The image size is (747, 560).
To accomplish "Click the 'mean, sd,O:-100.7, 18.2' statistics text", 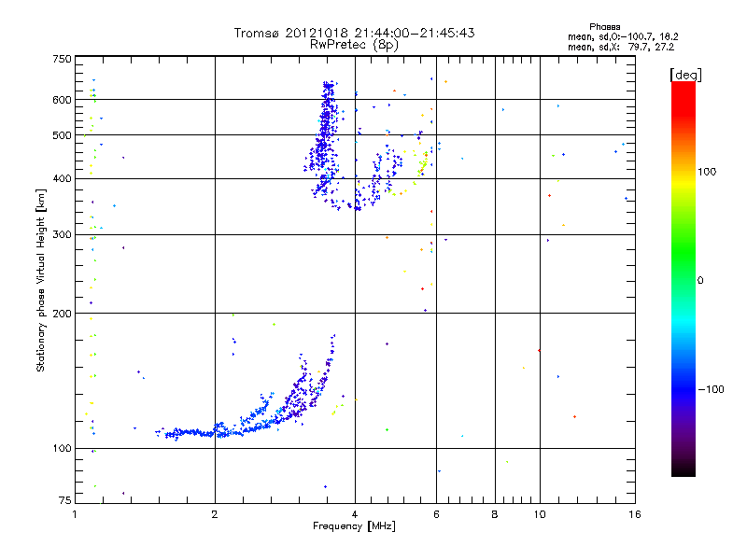I will [x=623, y=36].
